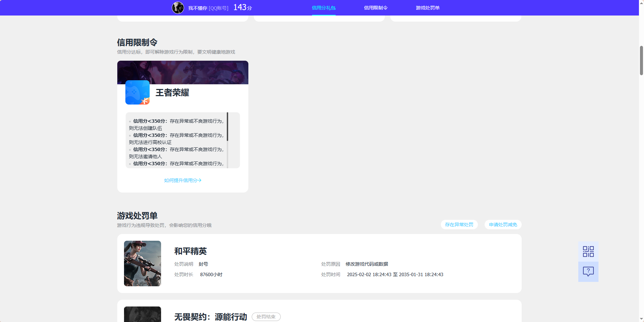Click the 修改游戏代码或数据 reason text
Viewport: 644px width, 322px height.
[367, 264]
